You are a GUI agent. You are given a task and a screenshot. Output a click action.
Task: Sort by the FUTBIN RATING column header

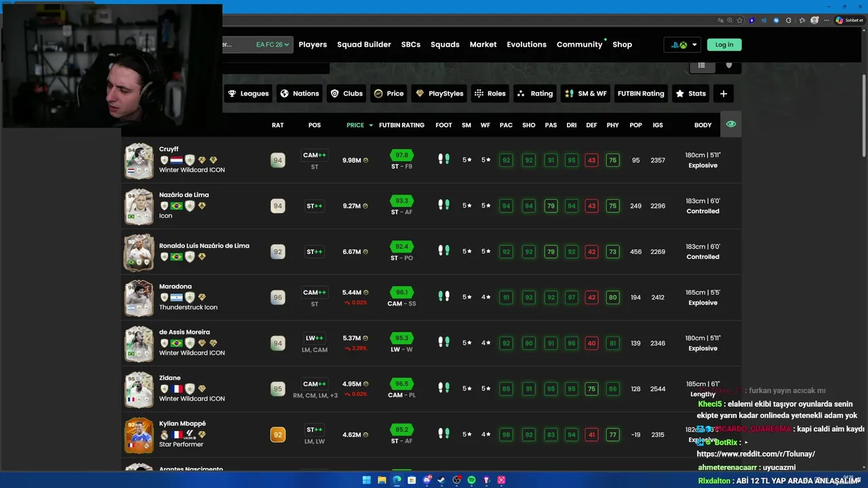point(401,125)
